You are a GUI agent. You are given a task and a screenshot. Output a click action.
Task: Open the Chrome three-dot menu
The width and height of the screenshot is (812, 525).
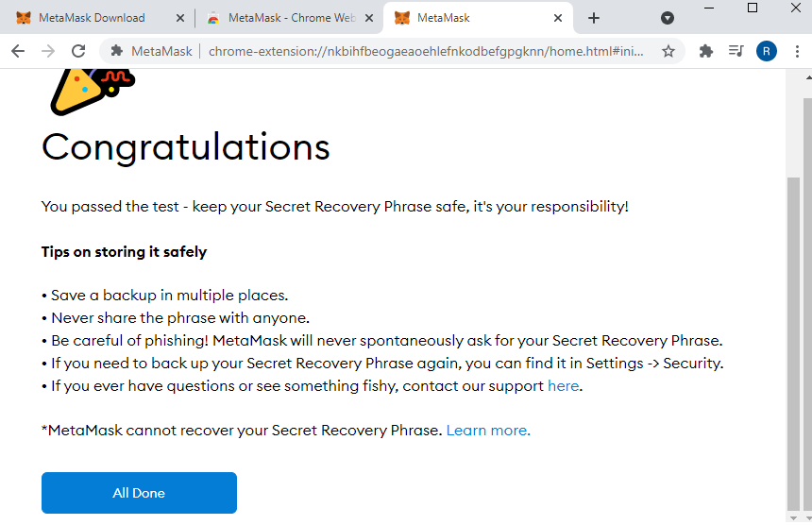(797, 51)
